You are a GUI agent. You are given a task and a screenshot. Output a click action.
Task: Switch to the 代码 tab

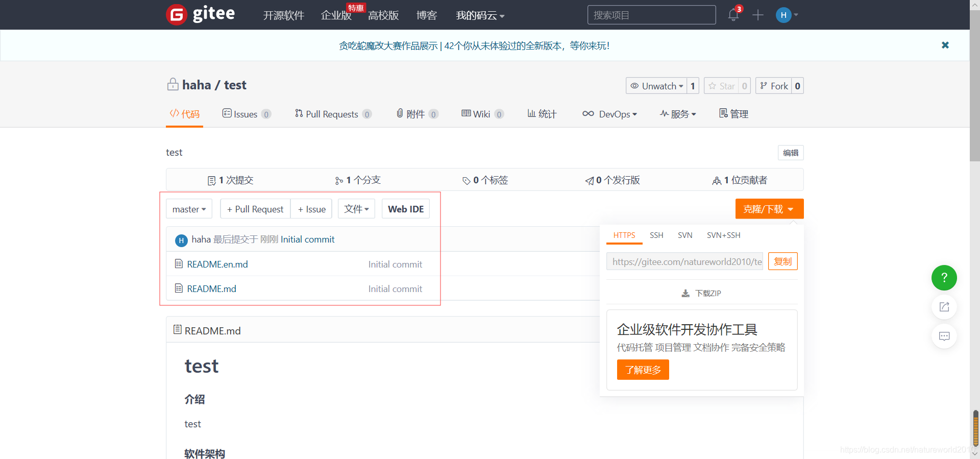coord(185,114)
